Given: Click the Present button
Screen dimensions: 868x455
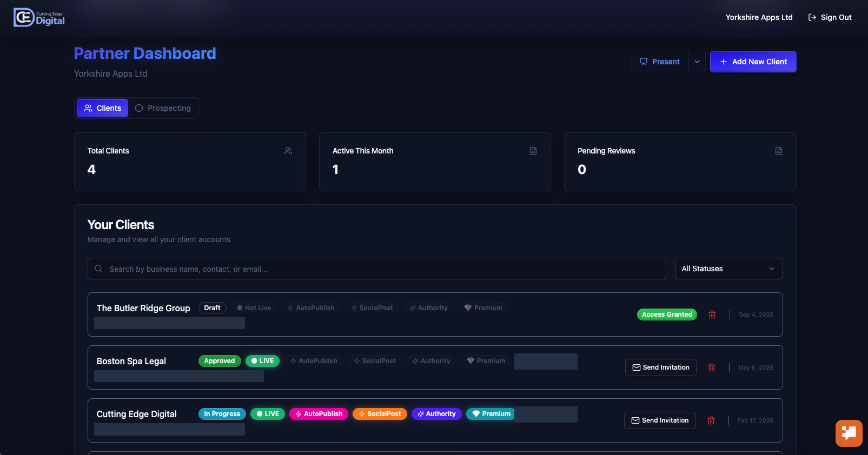Looking at the screenshot, I should (x=659, y=62).
